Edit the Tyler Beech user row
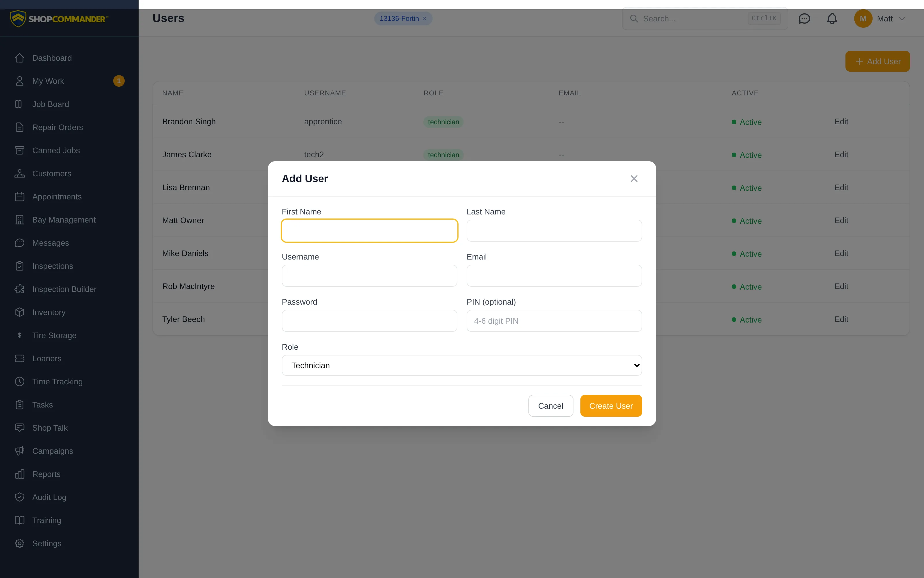 841,319
